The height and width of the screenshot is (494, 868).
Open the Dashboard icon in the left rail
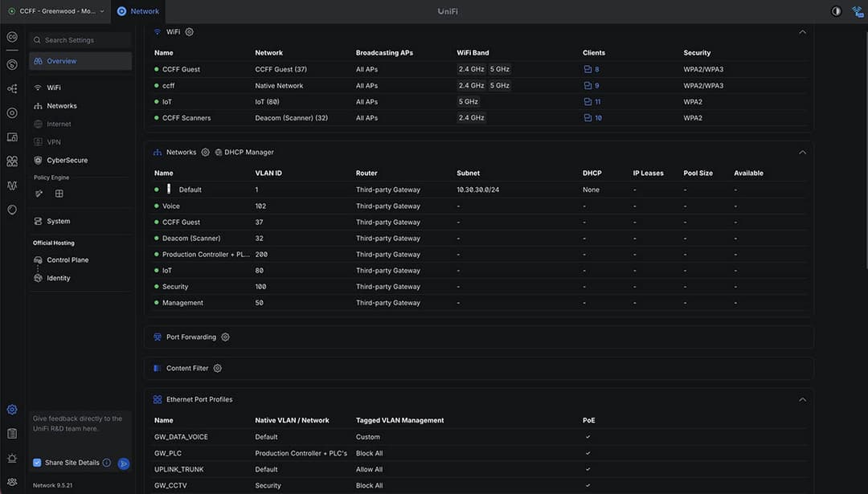(11, 65)
